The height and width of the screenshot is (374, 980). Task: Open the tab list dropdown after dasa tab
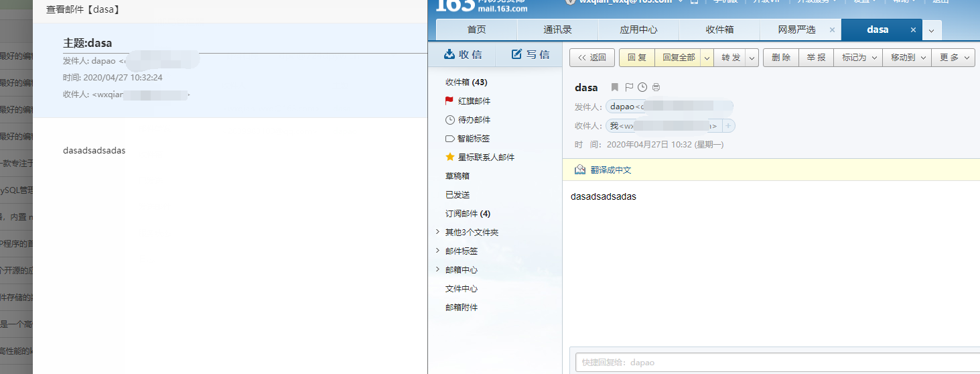tap(932, 30)
